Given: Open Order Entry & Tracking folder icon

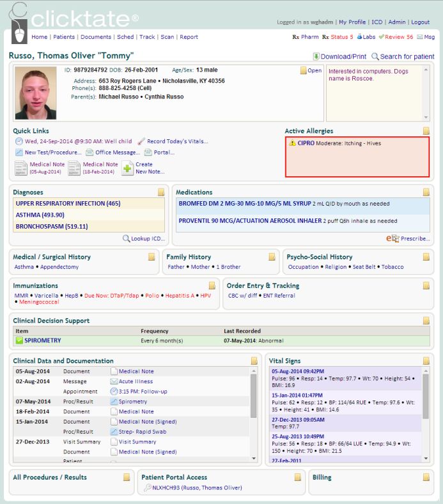Looking at the screenshot, I should (426, 286).
